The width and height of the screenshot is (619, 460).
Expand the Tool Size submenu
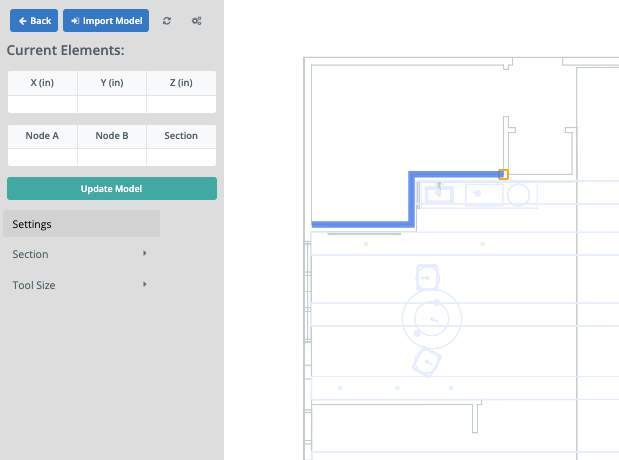pyautogui.click(x=80, y=285)
